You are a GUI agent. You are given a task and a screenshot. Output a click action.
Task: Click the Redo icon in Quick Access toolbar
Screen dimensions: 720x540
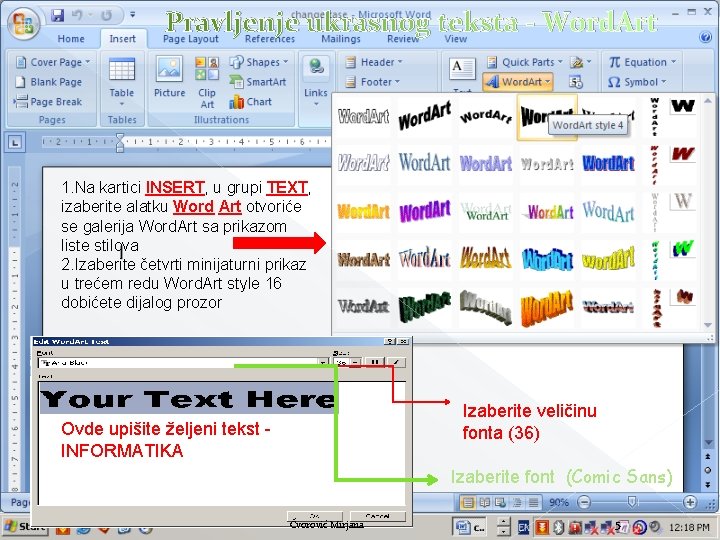click(106, 15)
